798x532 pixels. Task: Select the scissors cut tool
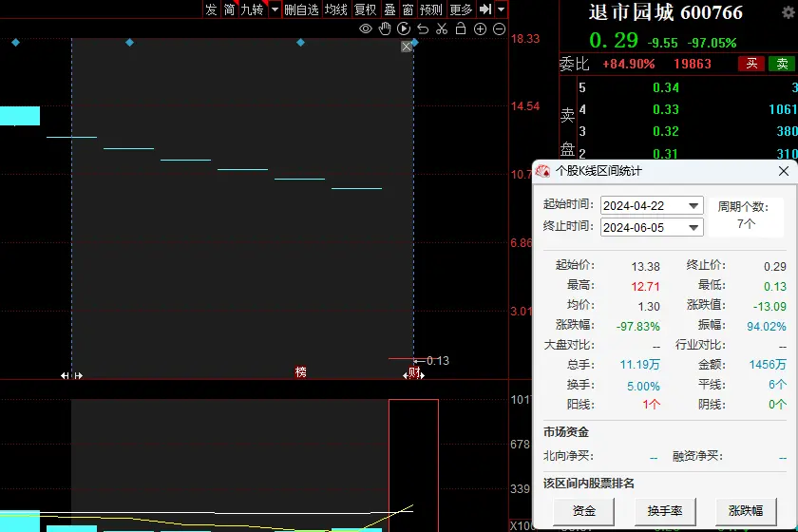pyautogui.click(x=442, y=29)
